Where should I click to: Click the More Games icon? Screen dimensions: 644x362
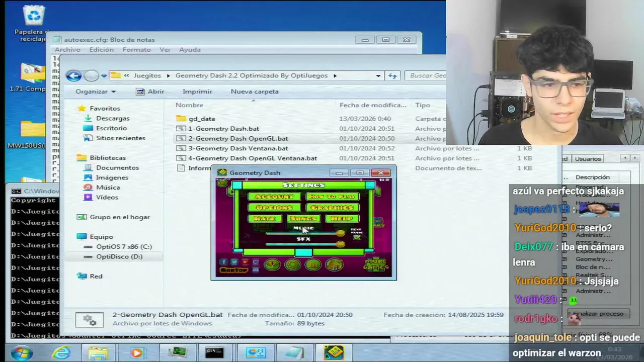[376, 265]
